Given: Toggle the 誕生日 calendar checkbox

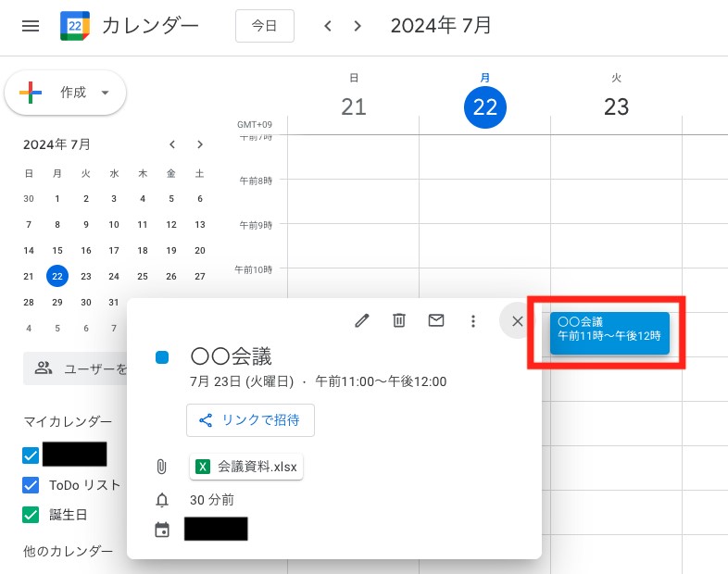Looking at the screenshot, I should coord(31,515).
